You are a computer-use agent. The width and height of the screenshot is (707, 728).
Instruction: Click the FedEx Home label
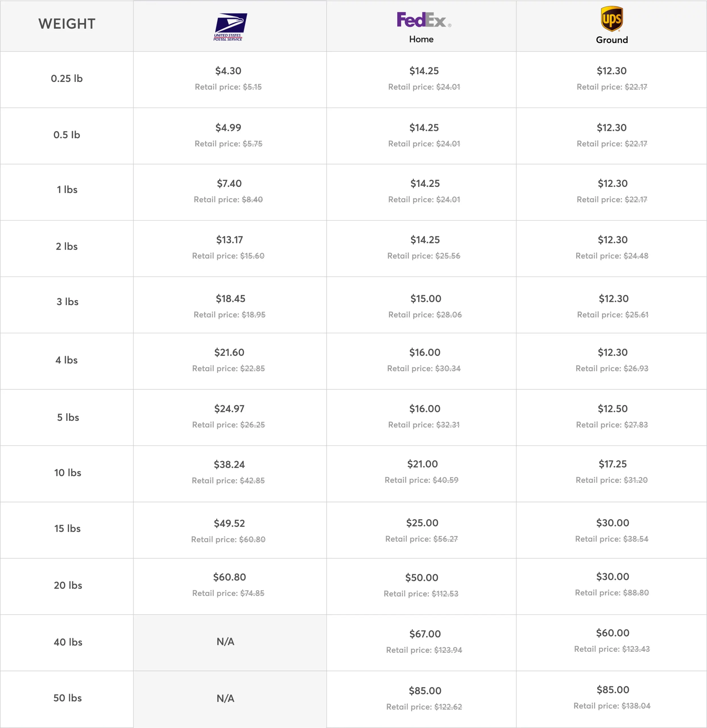click(421, 39)
